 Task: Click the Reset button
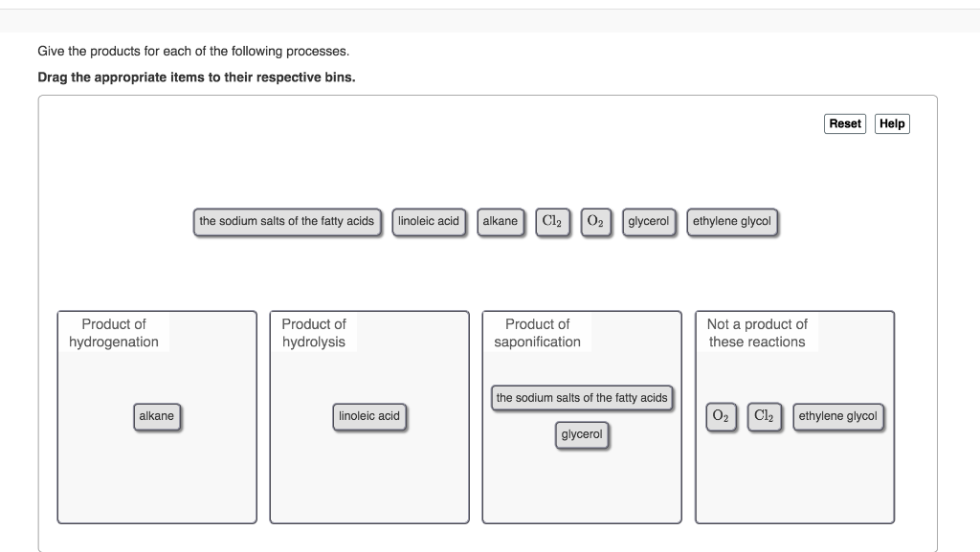tap(845, 123)
